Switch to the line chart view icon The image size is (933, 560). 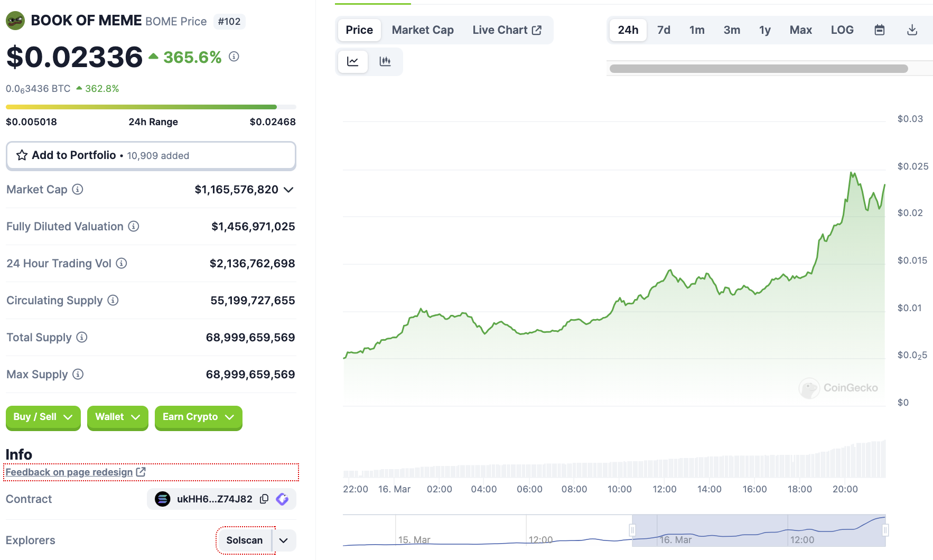click(352, 62)
